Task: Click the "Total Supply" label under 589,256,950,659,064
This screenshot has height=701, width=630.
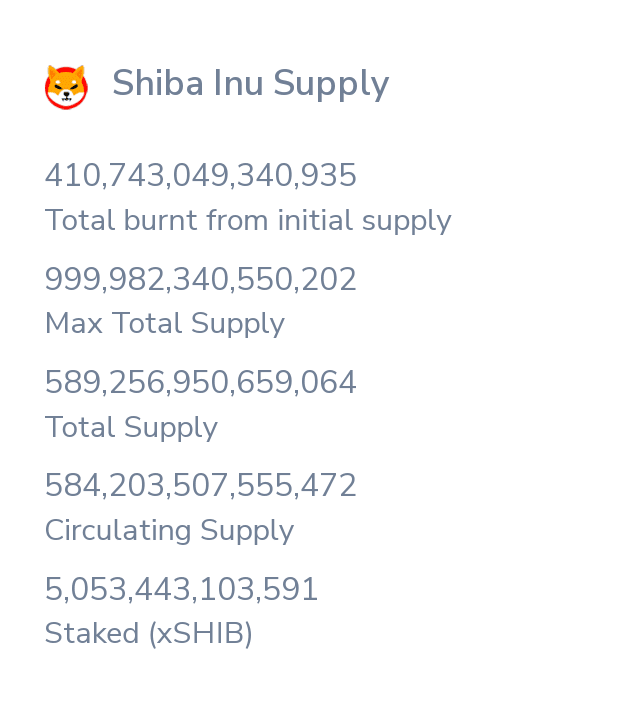Action: (131, 428)
